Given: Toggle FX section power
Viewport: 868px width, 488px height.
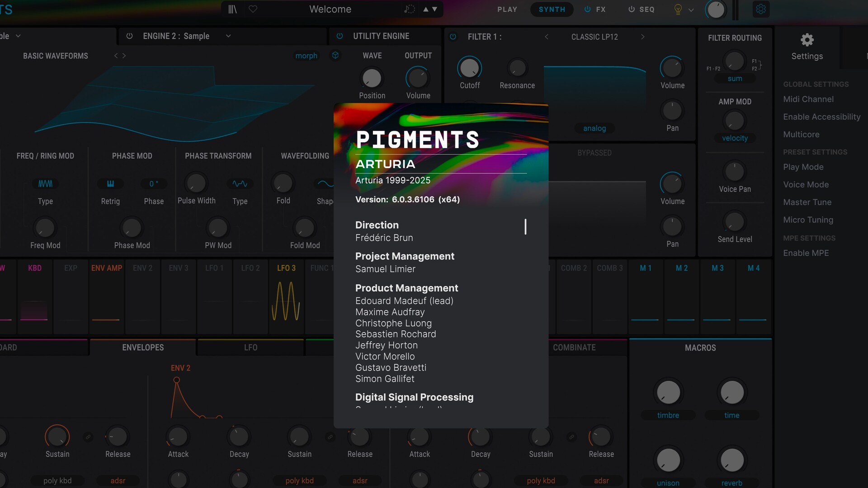Looking at the screenshot, I should [587, 9].
